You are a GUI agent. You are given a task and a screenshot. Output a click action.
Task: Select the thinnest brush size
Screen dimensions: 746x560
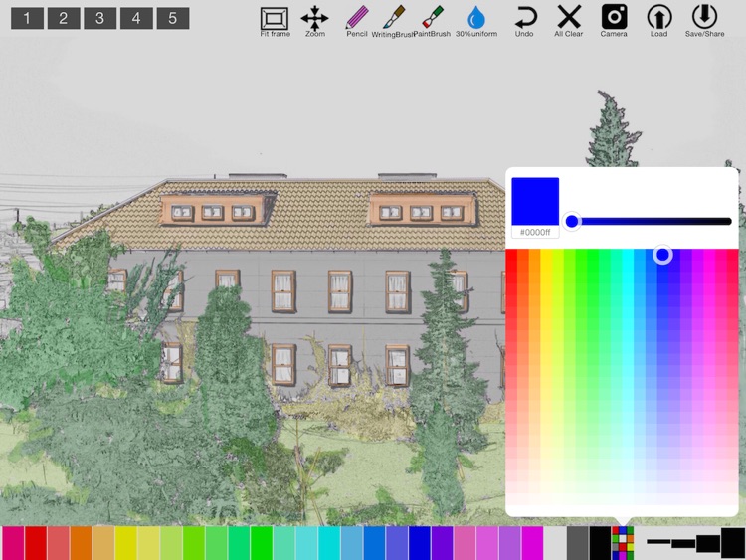tap(658, 542)
